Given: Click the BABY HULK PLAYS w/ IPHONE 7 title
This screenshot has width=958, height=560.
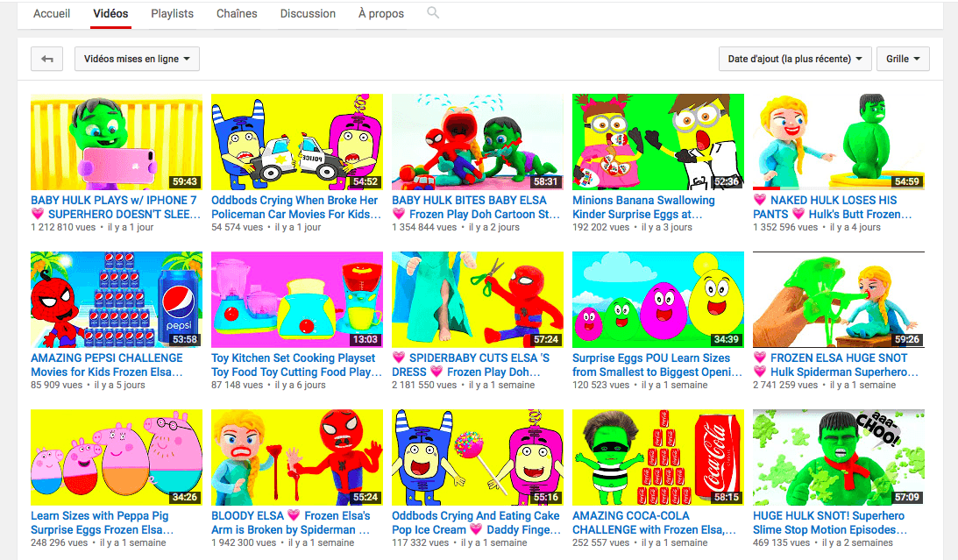Looking at the screenshot, I should click(116, 207).
